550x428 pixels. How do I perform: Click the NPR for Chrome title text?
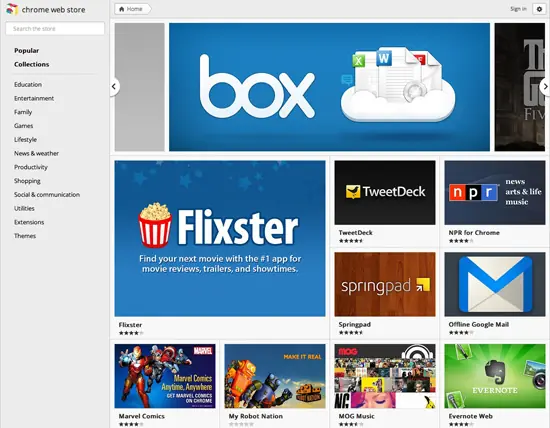pos(474,233)
